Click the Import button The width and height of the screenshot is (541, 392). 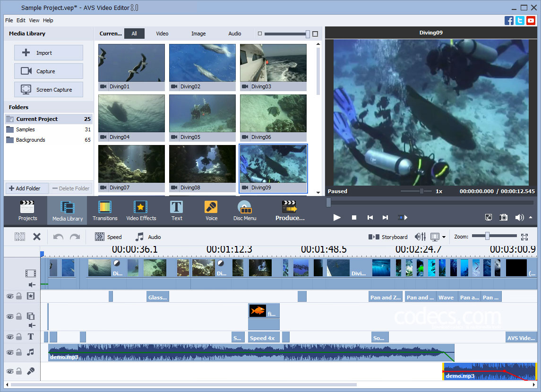[x=49, y=53]
